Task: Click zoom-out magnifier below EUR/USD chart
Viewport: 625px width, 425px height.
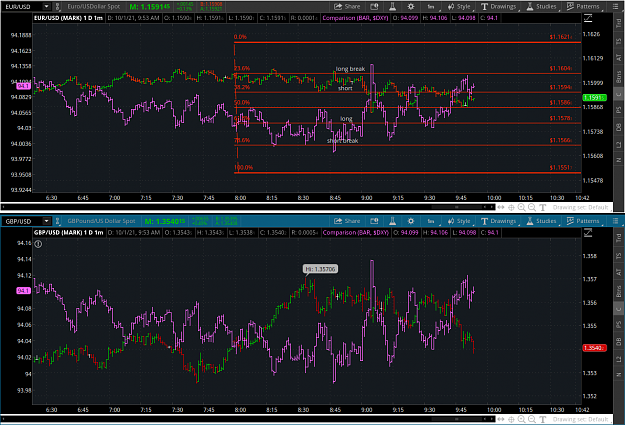Action: click(532, 207)
